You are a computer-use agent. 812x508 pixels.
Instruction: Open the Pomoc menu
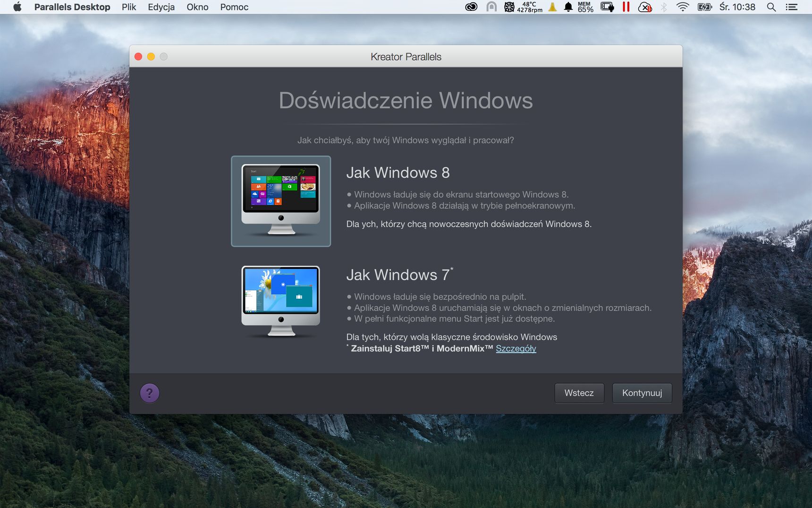click(234, 7)
